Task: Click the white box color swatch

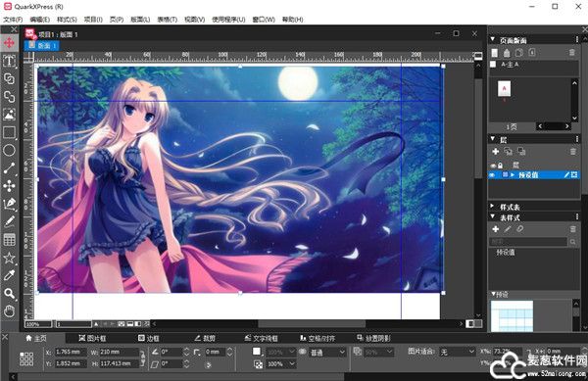Action: click(x=257, y=352)
